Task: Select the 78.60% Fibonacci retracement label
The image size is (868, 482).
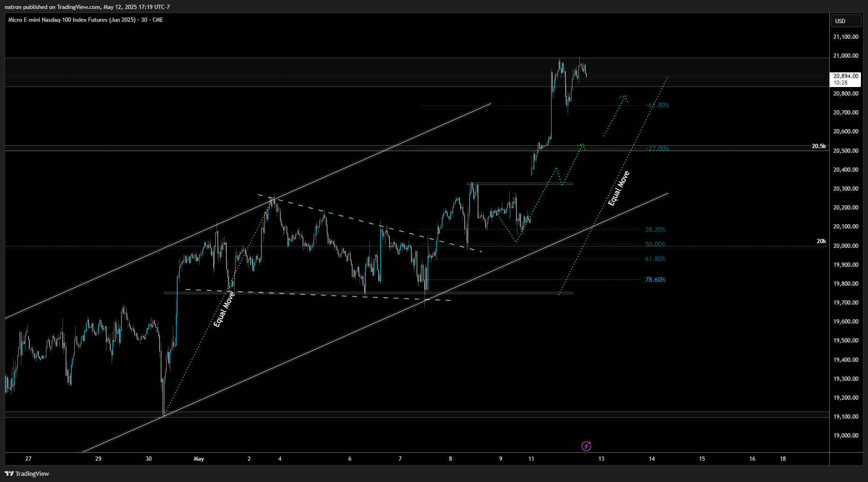Action: [x=655, y=280]
